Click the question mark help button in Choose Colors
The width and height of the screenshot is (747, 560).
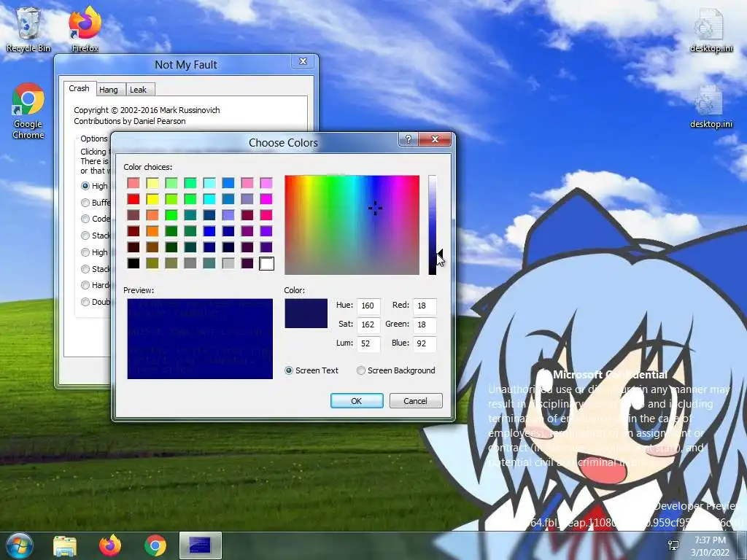(x=409, y=139)
